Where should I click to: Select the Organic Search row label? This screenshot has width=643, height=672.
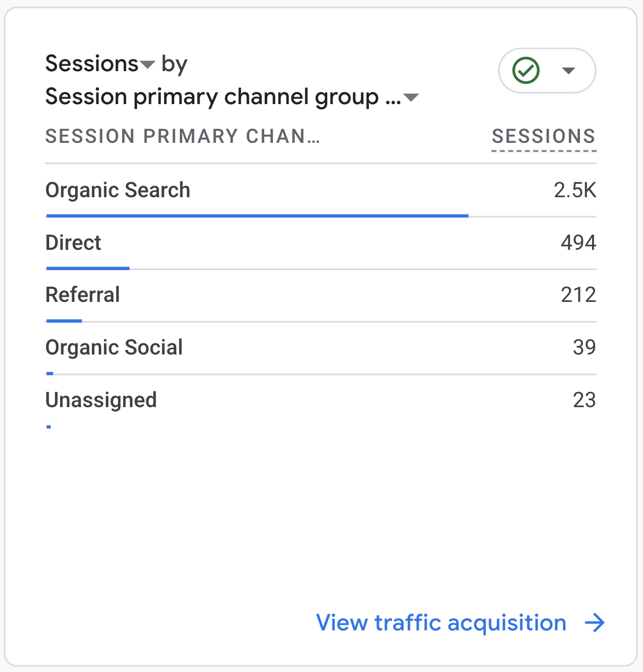pos(118,190)
